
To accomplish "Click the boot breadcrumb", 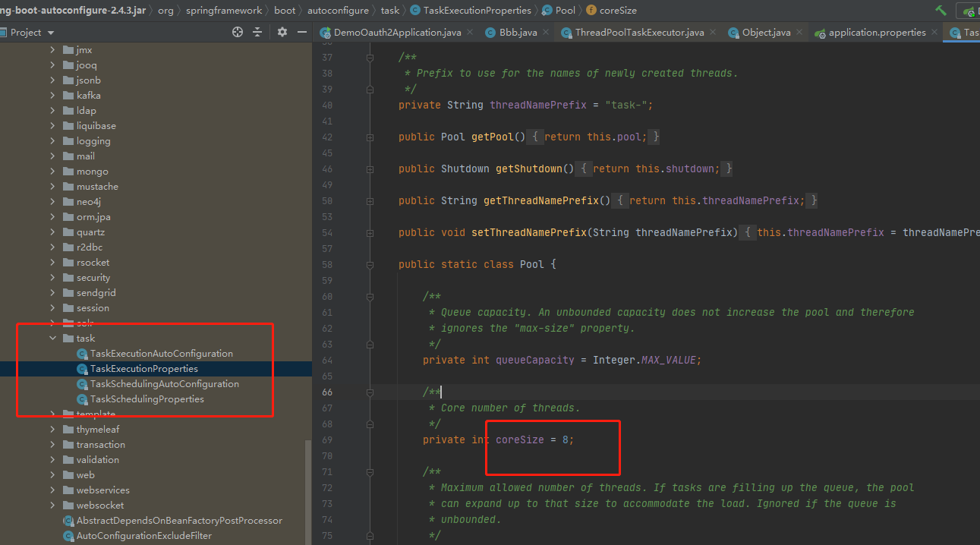I will 285,11.
